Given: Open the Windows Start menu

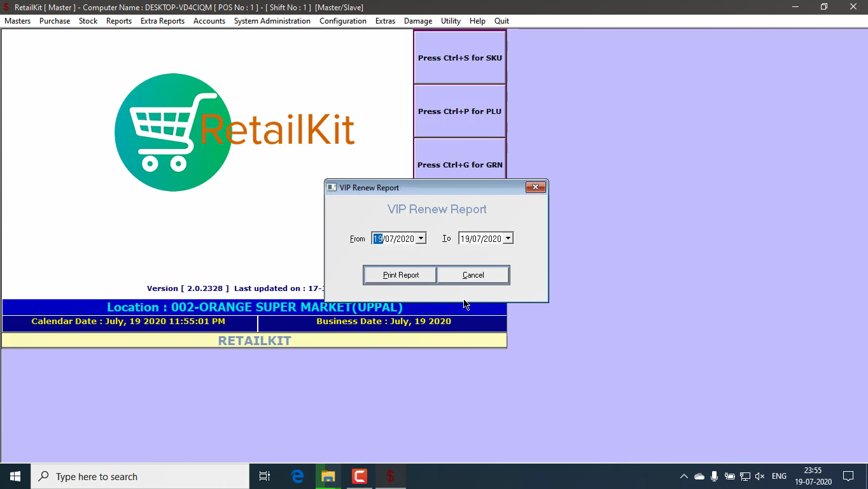Looking at the screenshot, I should point(15,476).
